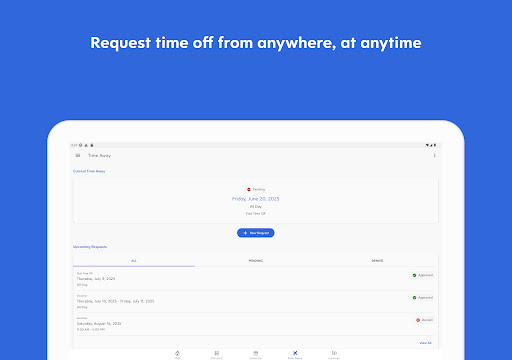Tap the New Request button
This screenshot has width=512, height=360.
point(256,233)
